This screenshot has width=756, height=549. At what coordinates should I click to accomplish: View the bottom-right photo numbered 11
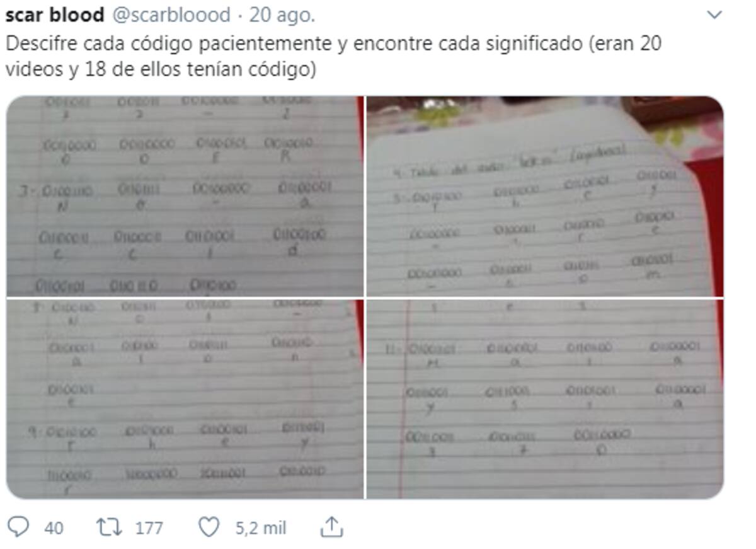click(x=545, y=399)
